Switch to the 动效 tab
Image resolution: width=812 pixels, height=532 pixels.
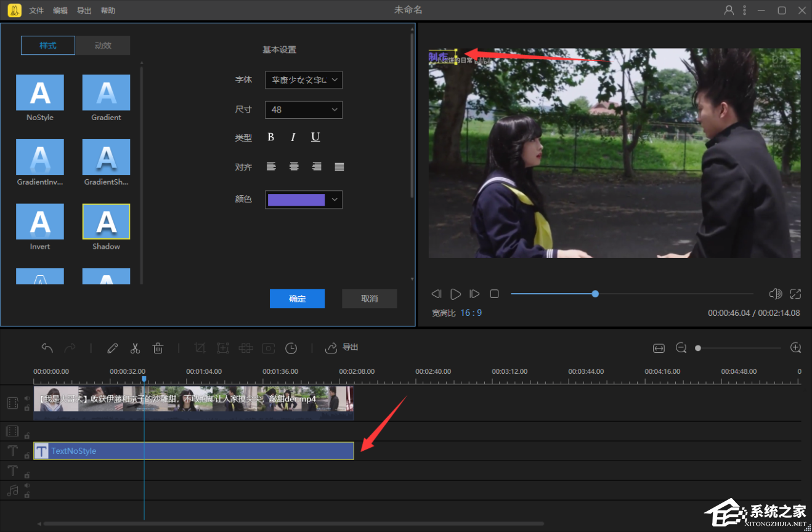[x=103, y=46]
